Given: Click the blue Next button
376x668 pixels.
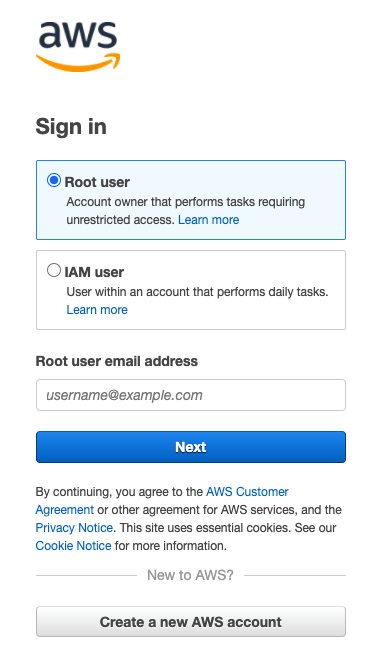Looking at the screenshot, I should (x=191, y=447).
